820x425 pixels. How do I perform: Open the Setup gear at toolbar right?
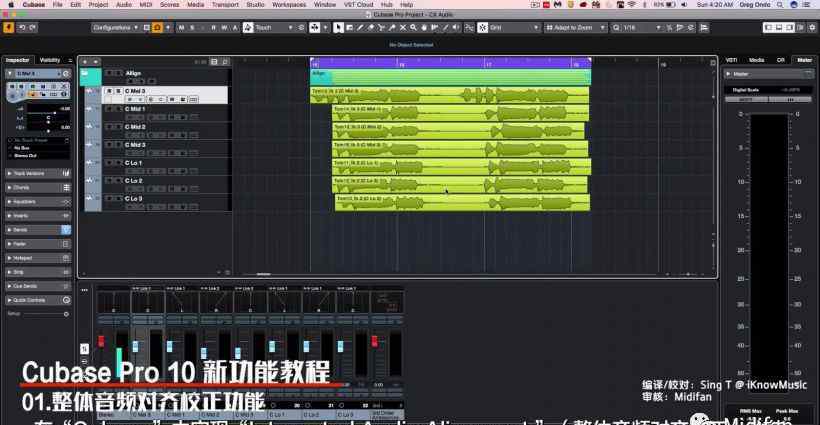[x=813, y=27]
